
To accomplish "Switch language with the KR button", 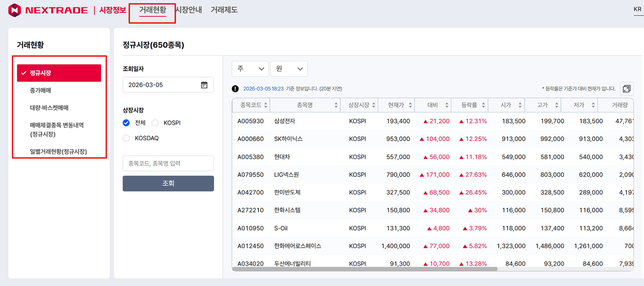I will [638, 9].
